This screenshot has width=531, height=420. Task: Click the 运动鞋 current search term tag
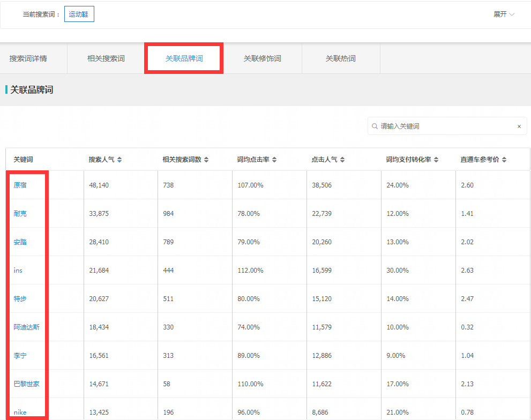[79, 14]
